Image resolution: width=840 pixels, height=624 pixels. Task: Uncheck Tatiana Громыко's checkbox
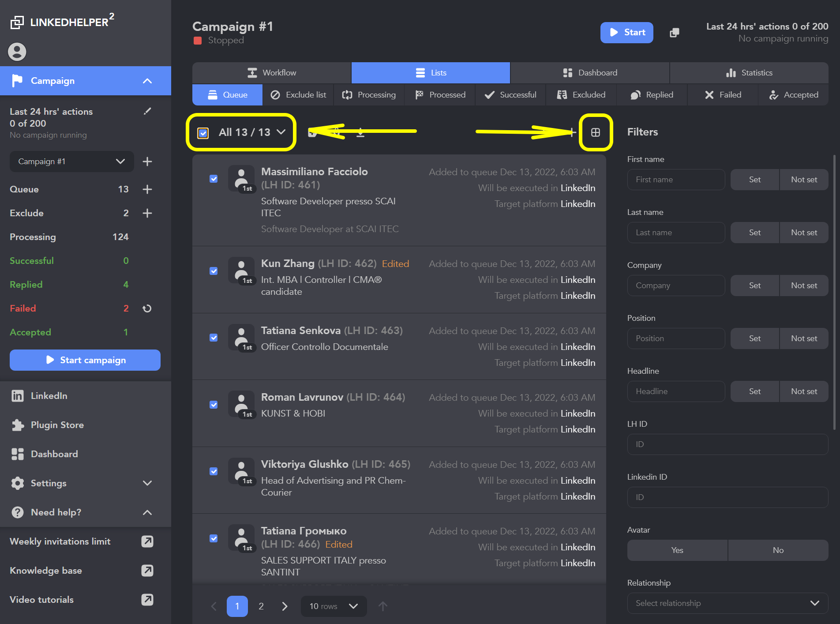214,538
